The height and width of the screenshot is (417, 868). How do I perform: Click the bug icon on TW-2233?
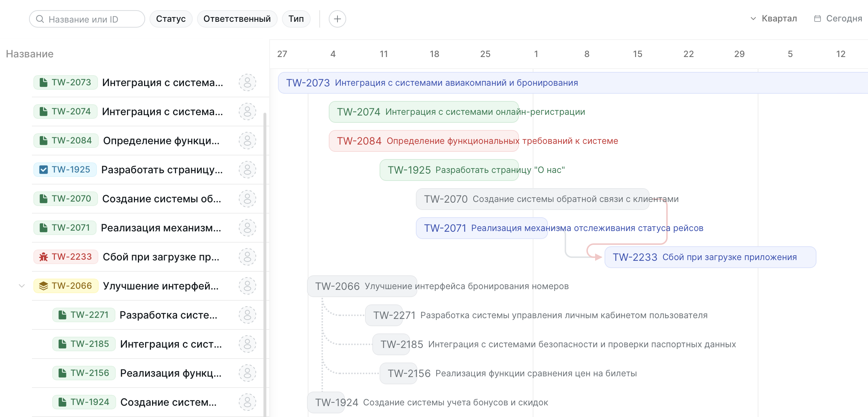point(44,257)
